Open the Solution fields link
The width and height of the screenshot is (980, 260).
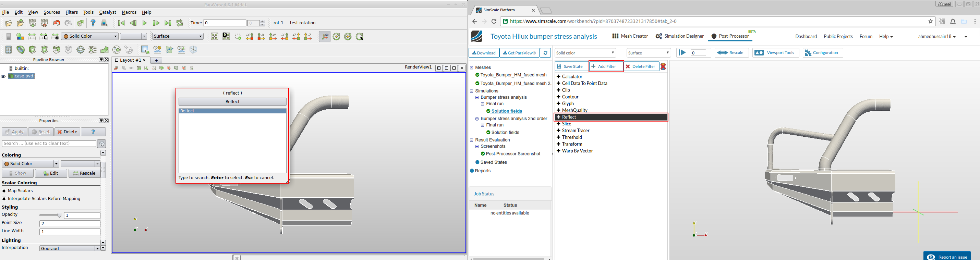[x=506, y=111]
